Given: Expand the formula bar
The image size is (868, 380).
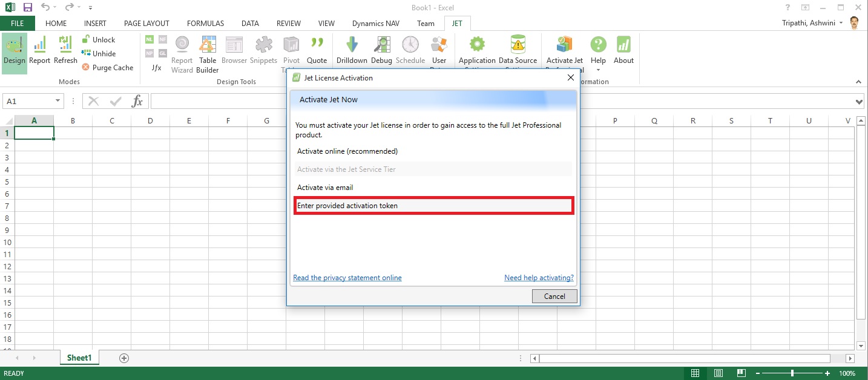Looking at the screenshot, I should (x=859, y=102).
